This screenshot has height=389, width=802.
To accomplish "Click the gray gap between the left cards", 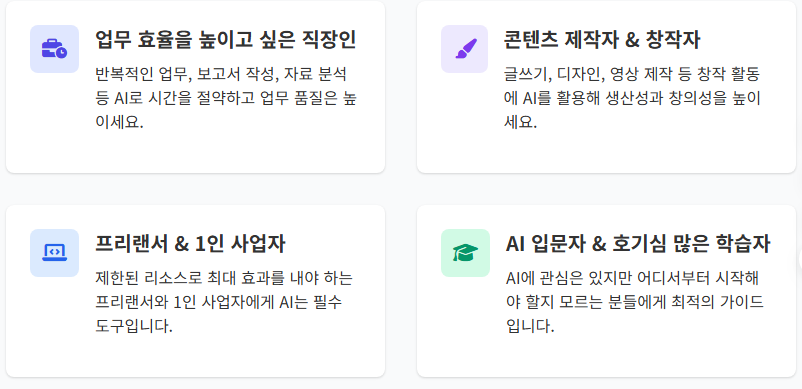I will click(195, 189).
